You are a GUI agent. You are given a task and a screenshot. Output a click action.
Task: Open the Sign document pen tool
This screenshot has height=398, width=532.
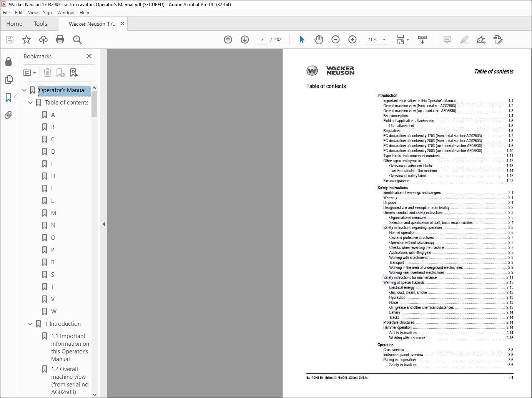coord(481,40)
